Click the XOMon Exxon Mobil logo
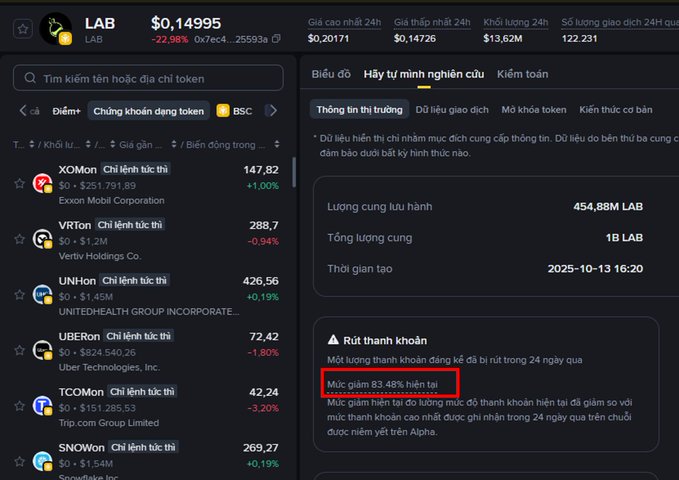The width and height of the screenshot is (679, 480). [42, 183]
